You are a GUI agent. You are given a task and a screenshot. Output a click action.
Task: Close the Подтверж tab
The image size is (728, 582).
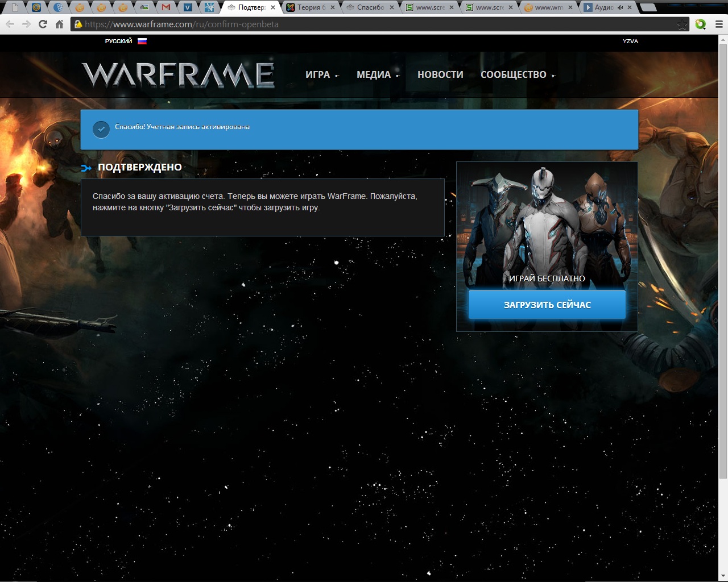[x=273, y=7]
